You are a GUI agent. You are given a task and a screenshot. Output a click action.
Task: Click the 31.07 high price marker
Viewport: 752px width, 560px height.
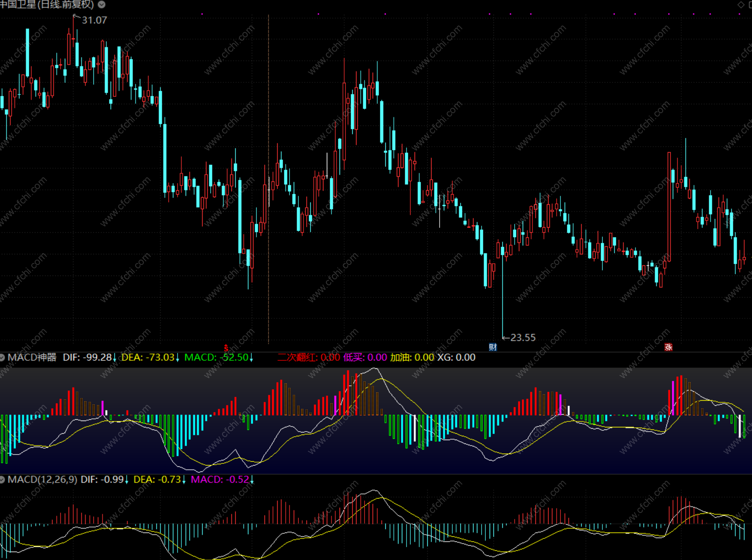pos(94,20)
